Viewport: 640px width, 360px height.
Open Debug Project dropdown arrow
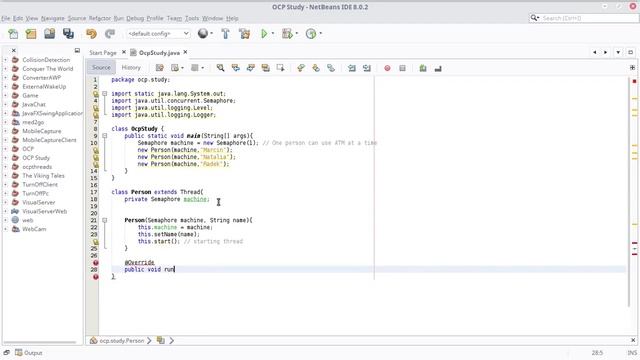[x=297, y=33]
